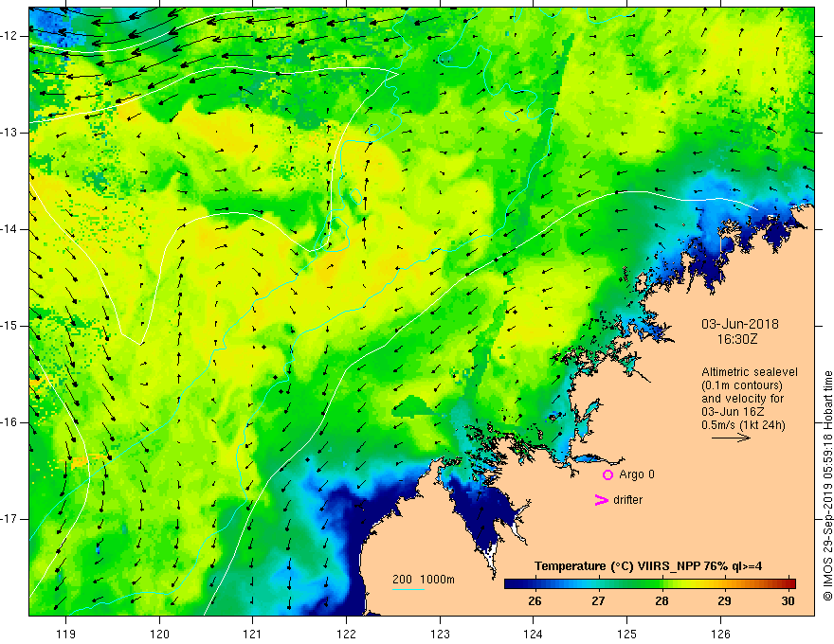Click longitude axis label 120

click(x=159, y=634)
